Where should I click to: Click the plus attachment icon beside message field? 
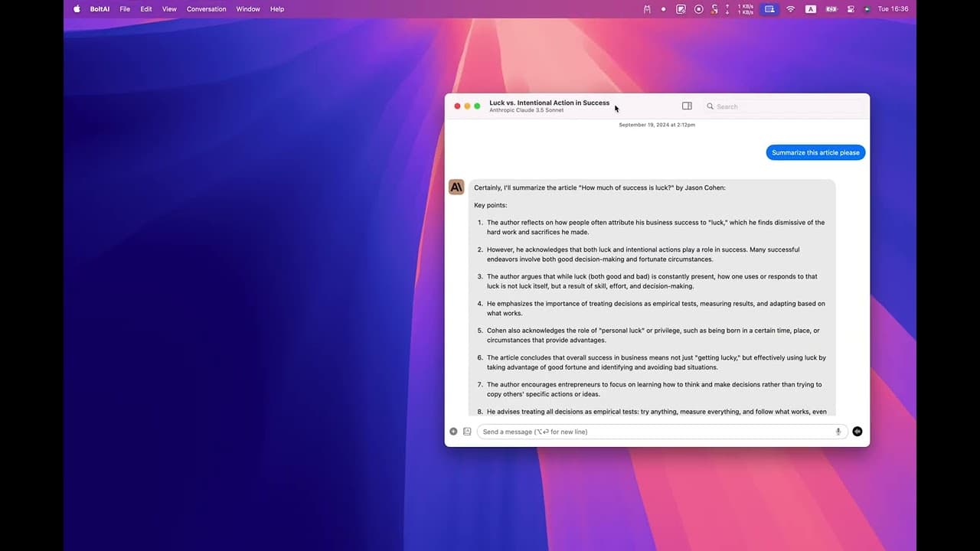click(x=453, y=432)
